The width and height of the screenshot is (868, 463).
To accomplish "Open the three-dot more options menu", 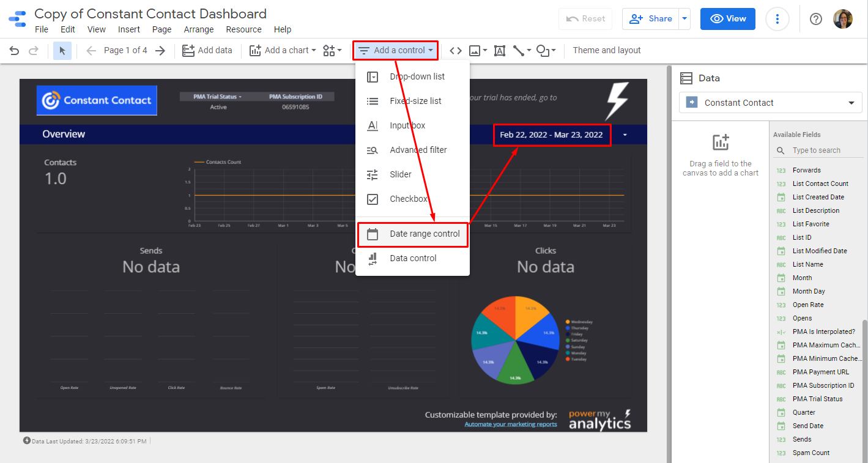I will (x=777, y=19).
